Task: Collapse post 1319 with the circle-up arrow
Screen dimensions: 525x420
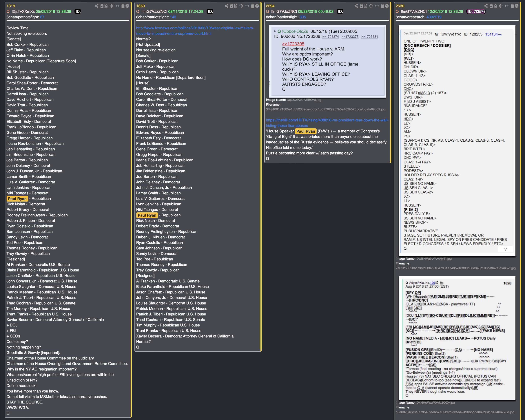Action: tap(127, 6)
